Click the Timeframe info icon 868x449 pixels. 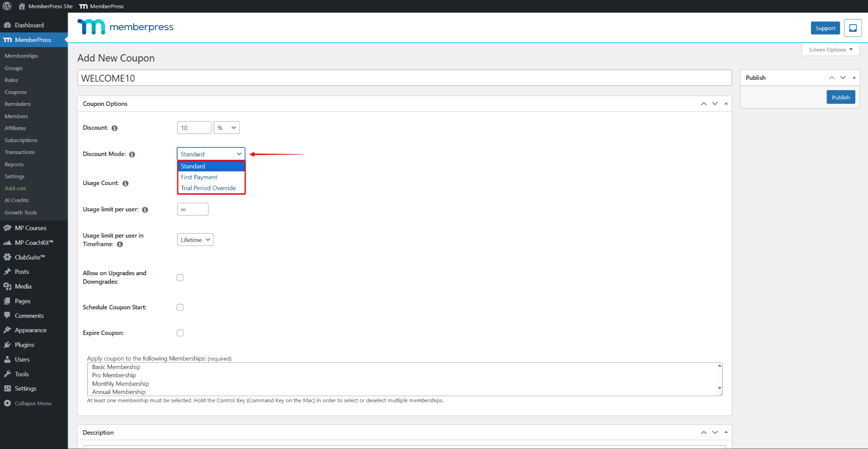tap(120, 244)
